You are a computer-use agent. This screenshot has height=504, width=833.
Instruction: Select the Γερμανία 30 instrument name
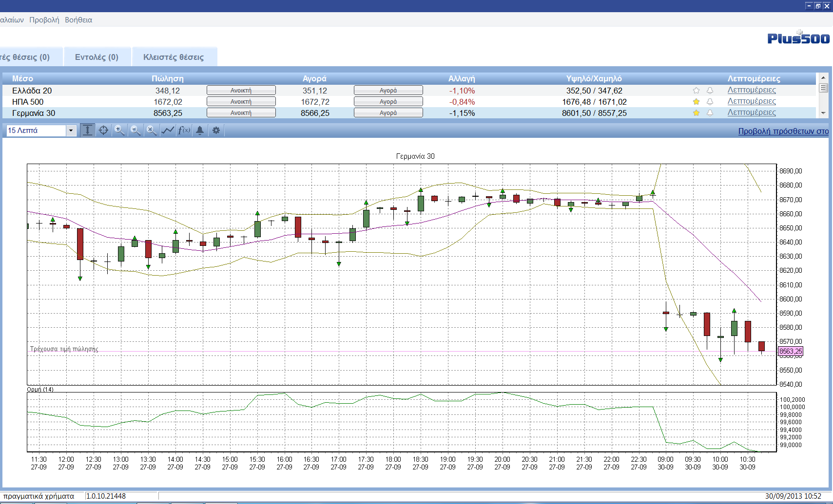pyautogui.click(x=34, y=113)
